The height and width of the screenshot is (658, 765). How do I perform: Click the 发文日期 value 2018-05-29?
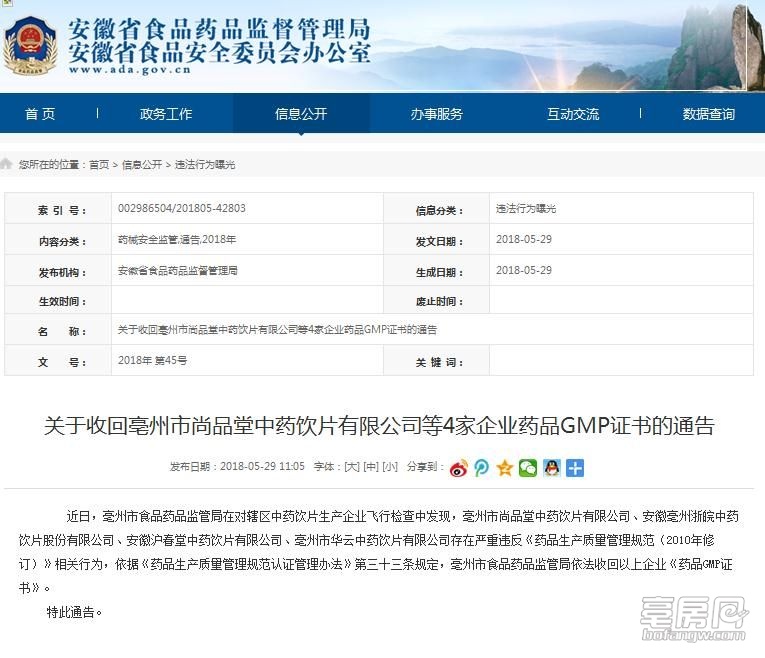coord(524,239)
